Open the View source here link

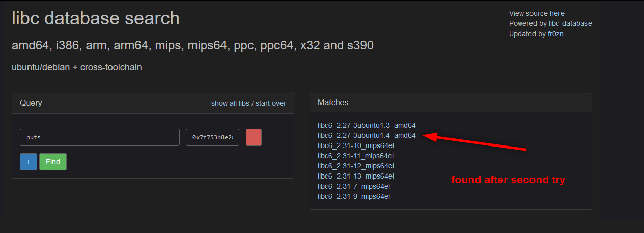click(537, 13)
